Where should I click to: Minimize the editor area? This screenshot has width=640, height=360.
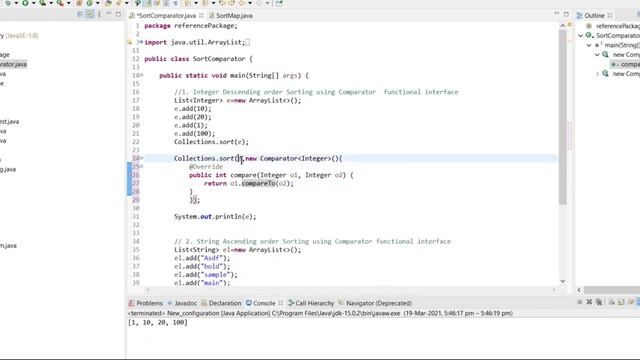pyautogui.click(x=557, y=14)
